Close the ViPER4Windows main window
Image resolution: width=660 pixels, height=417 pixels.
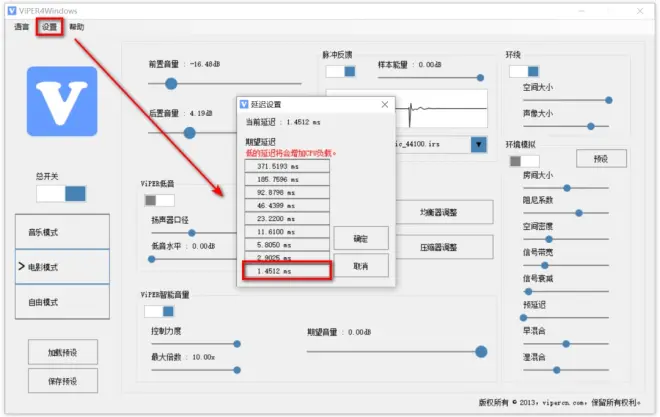coord(640,11)
